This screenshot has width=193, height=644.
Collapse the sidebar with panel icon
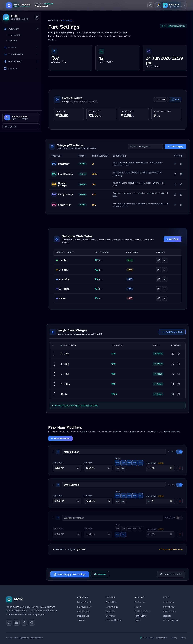point(37,17)
